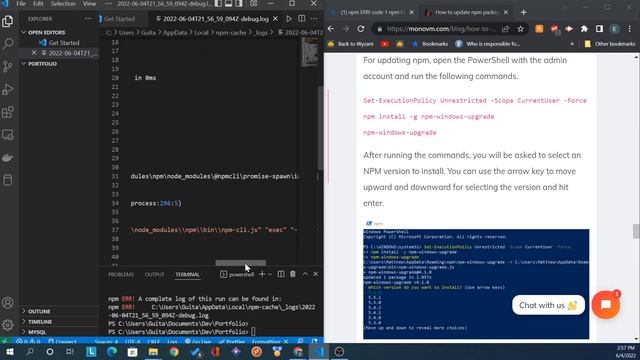Open Explorer panel's Views and More Actions
The image size is (640, 360).
(88, 19)
